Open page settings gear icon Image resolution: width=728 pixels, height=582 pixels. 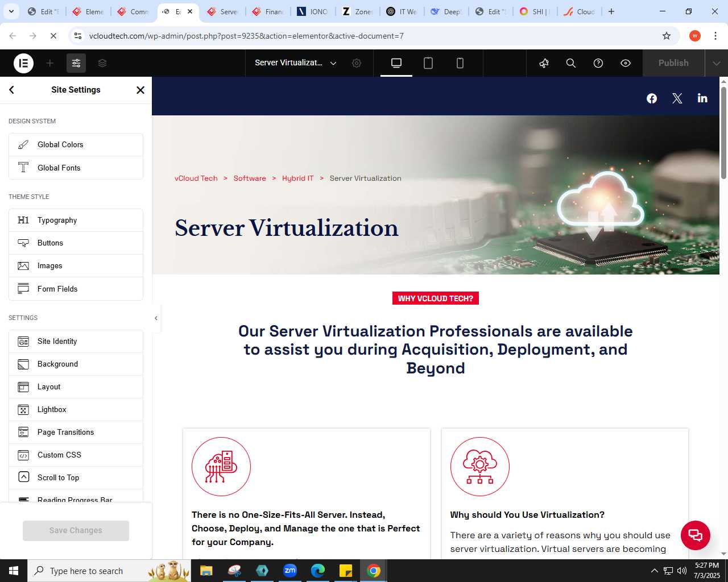[357, 63]
